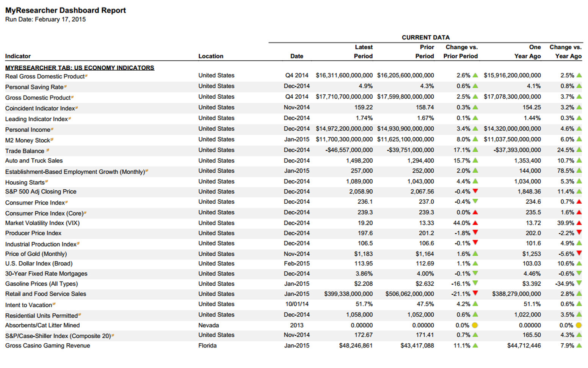Select the 3.86% 30-Year Mortgage rate
This screenshot has width=588, height=368.
point(364,274)
